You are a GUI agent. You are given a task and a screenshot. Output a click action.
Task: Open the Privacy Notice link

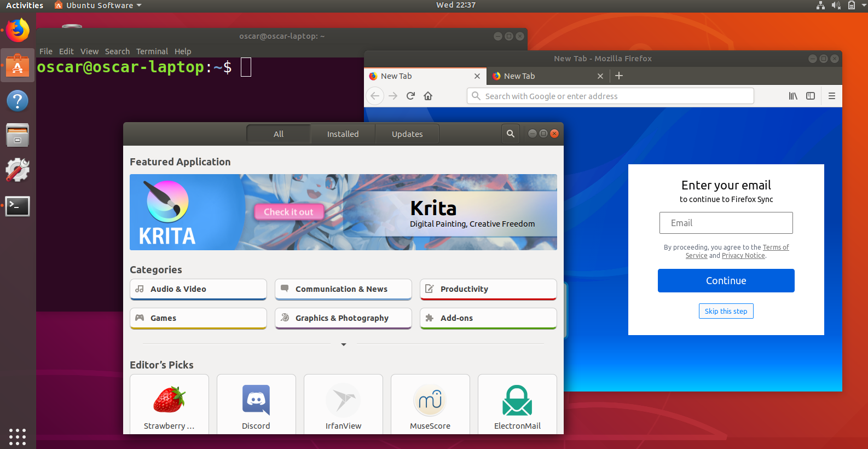click(743, 256)
